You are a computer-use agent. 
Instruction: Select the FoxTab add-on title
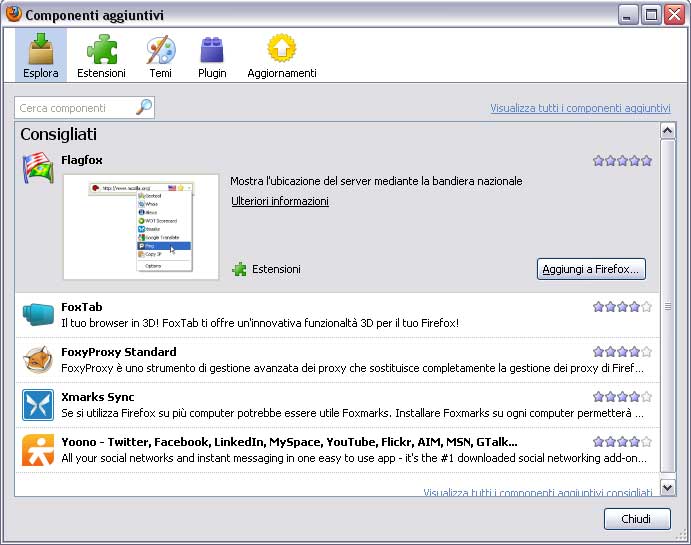coord(82,307)
